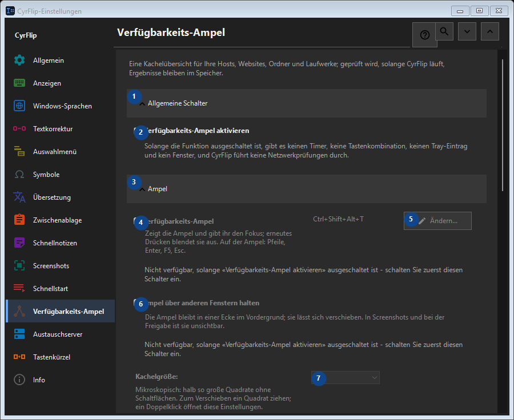Screen dimensions: 514x420
Task: Click the up arrow button in the header
Action: [x=490, y=31]
